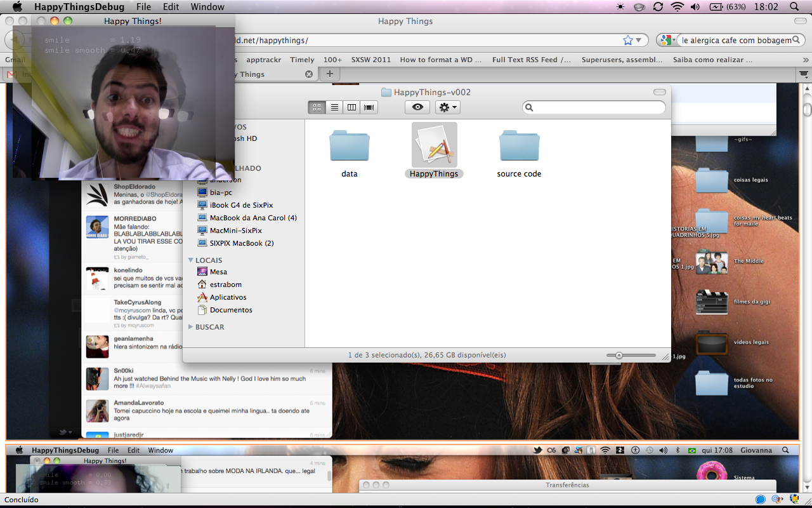The image size is (812, 508).
Task: Open the Apple menu
Action: click(x=17, y=7)
